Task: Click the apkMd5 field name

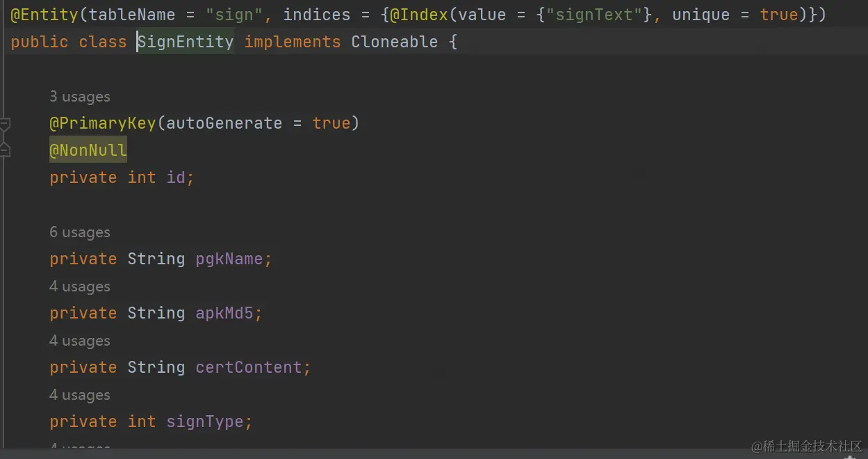Action: 224,313
